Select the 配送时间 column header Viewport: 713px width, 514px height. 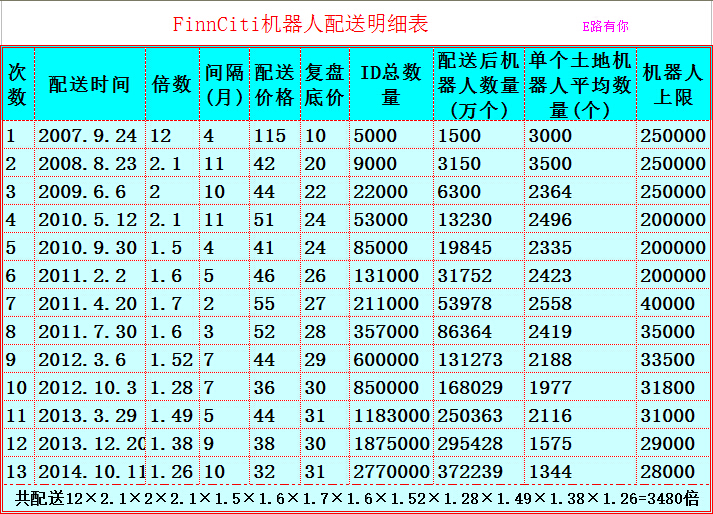(90, 85)
